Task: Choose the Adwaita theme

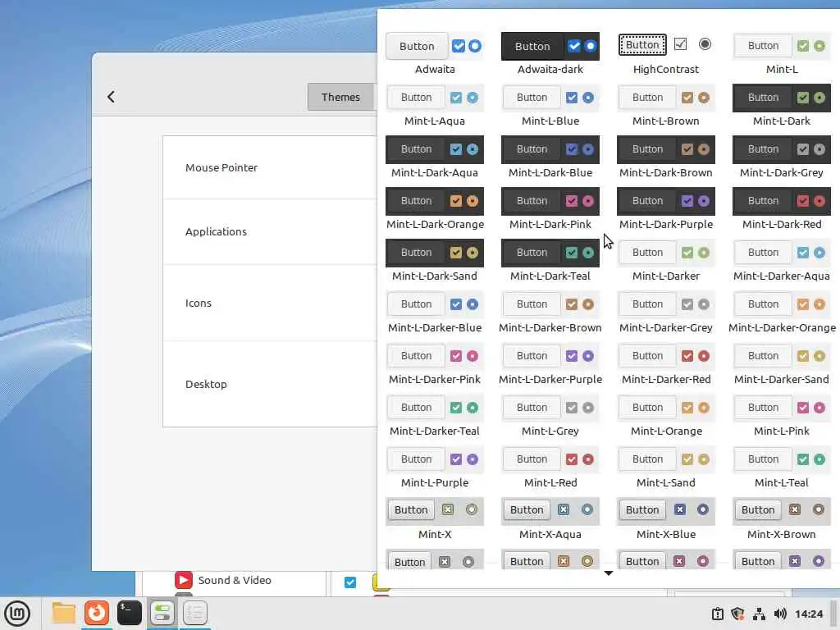Action: 435,53
